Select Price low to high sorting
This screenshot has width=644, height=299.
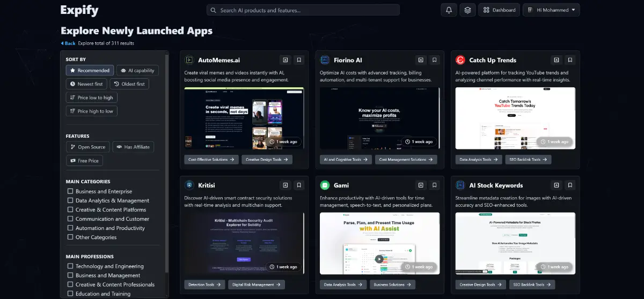point(91,98)
